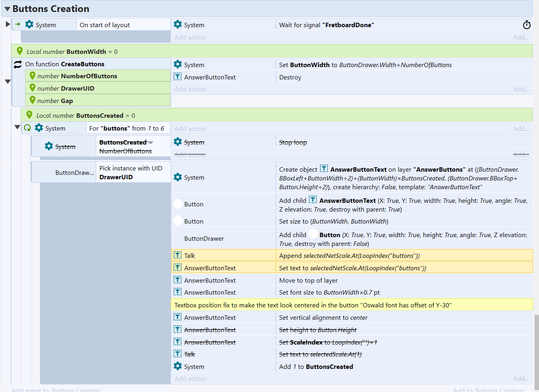This screenshot has height=392, width=539.
Task: Click Add action under Wait for signal
Action: [190, 37]
